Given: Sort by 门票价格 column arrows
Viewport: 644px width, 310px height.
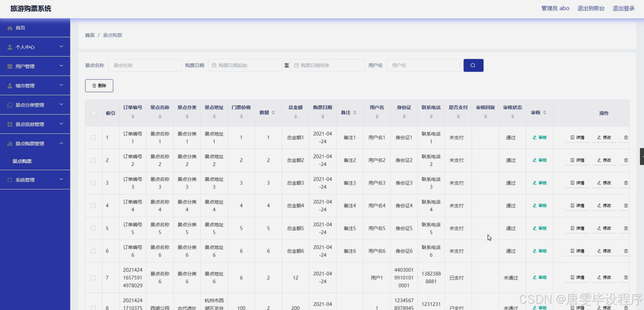Looking at the screenshot, I should (x=241, y=117).
